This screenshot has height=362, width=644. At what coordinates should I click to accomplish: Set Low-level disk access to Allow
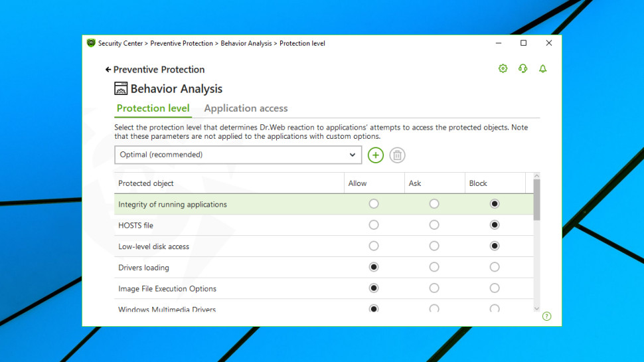[373, 246]
